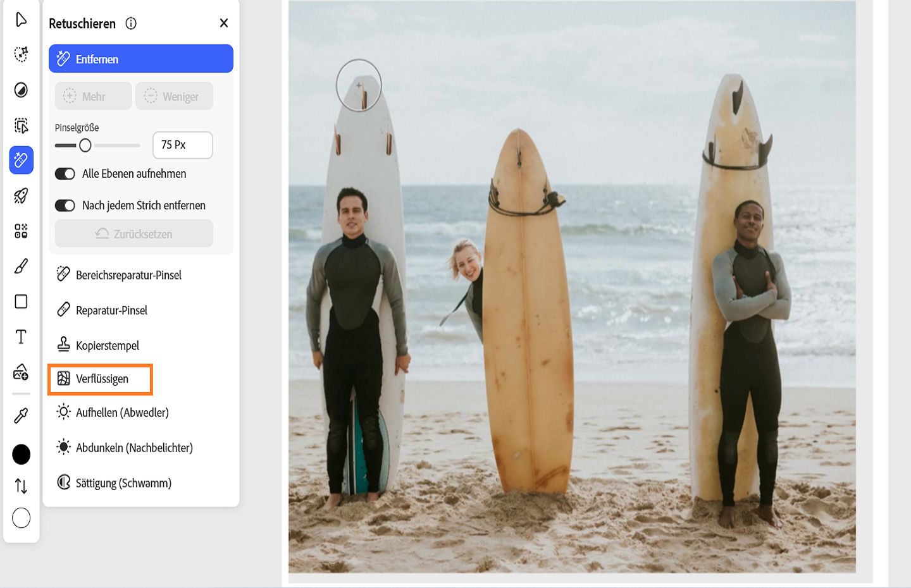The width and height of the screenshot is (911, 588).
Task: Click the Pinselgröße slider handle
Action: [x=85, y=145]
